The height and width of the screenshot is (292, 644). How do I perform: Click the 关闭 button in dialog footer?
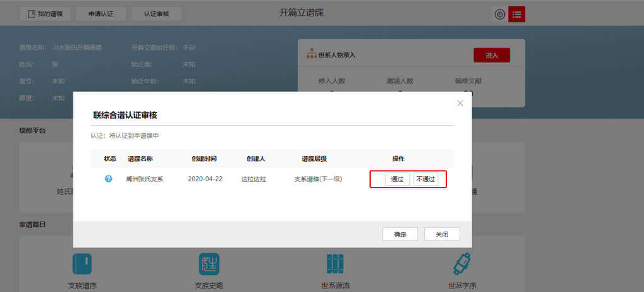(442, 234)
